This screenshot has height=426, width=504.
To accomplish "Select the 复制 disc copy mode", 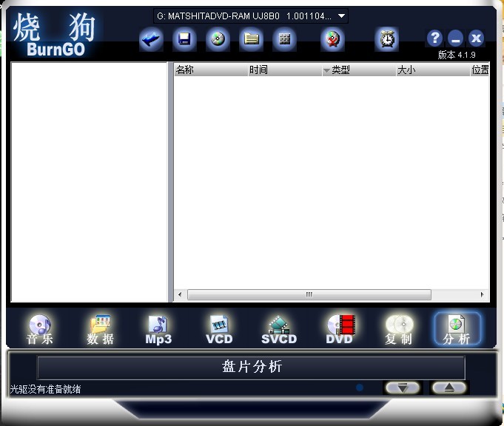I will click(398, 330).
